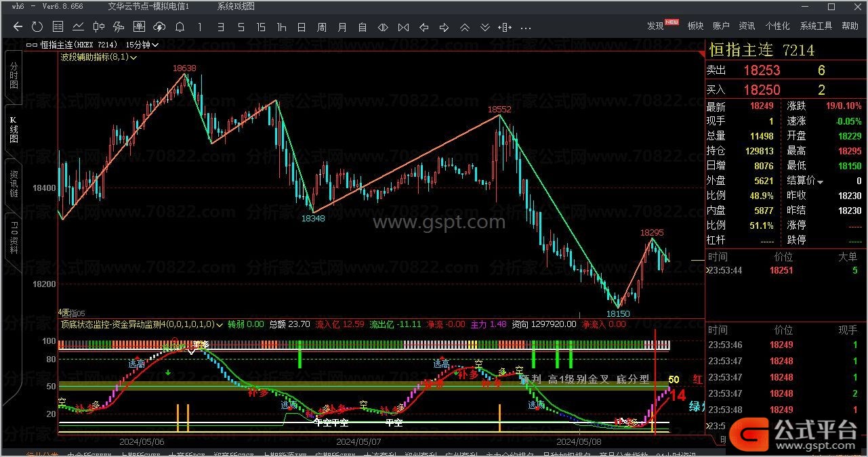
Task: Click the 18348 trough price label
Action: [313, 218]
